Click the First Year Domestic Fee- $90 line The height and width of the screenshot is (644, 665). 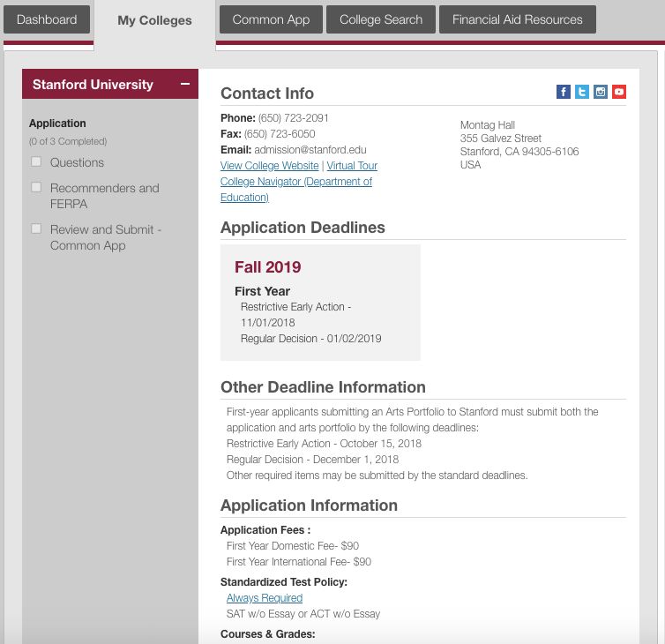(293, 545)
